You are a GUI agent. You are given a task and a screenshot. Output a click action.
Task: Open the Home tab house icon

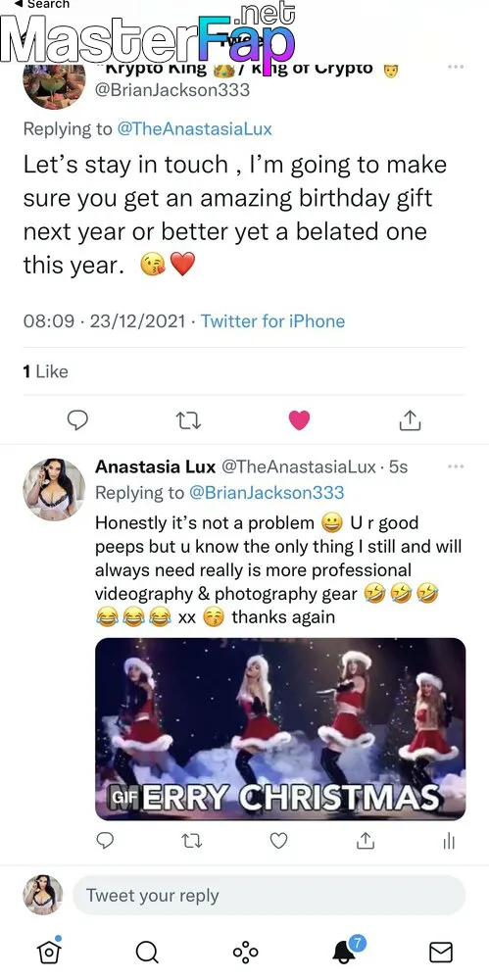[49, 952]
